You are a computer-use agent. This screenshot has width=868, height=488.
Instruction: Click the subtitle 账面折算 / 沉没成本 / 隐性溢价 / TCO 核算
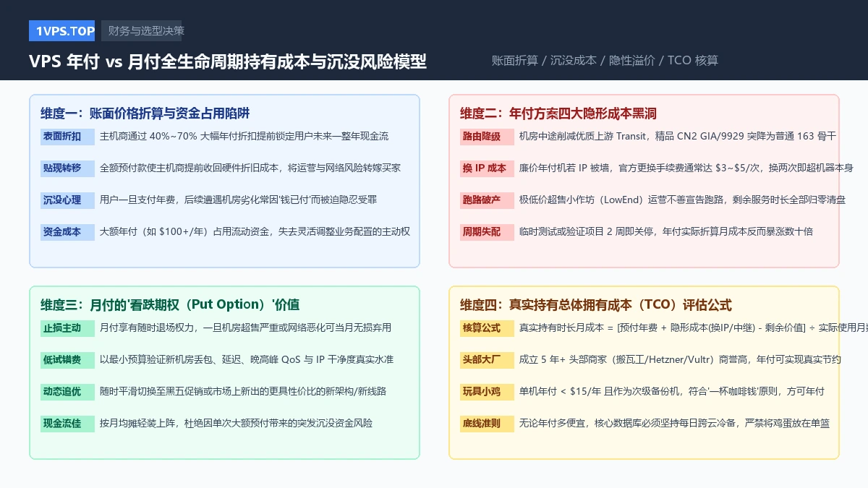tap(605, 61)
